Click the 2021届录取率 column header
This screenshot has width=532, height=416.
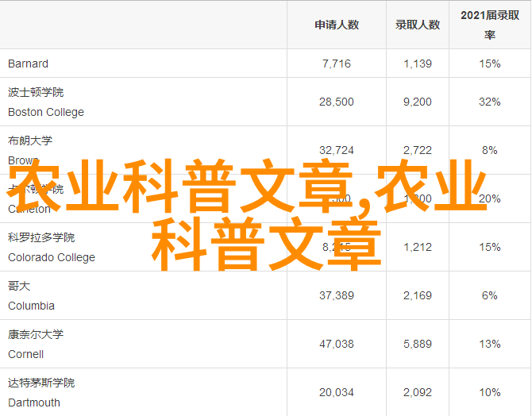[490, 25]
